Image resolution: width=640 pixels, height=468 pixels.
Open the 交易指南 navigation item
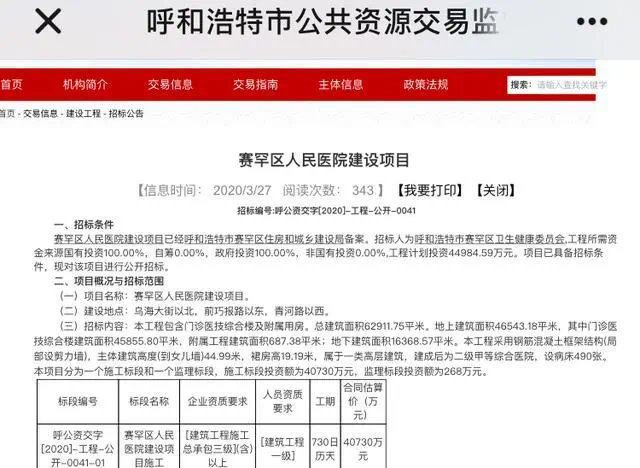click(256, 84)
